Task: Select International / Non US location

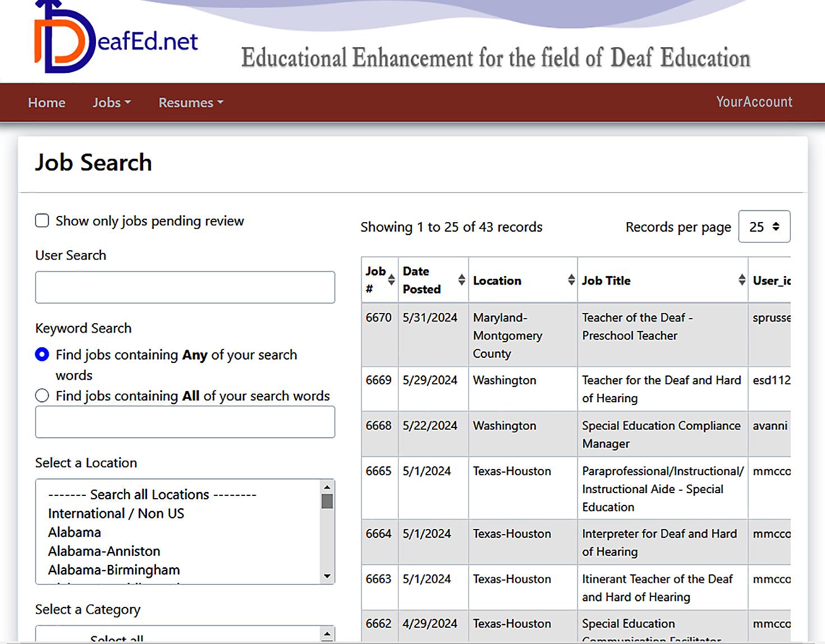Action: tap(116, 513)
